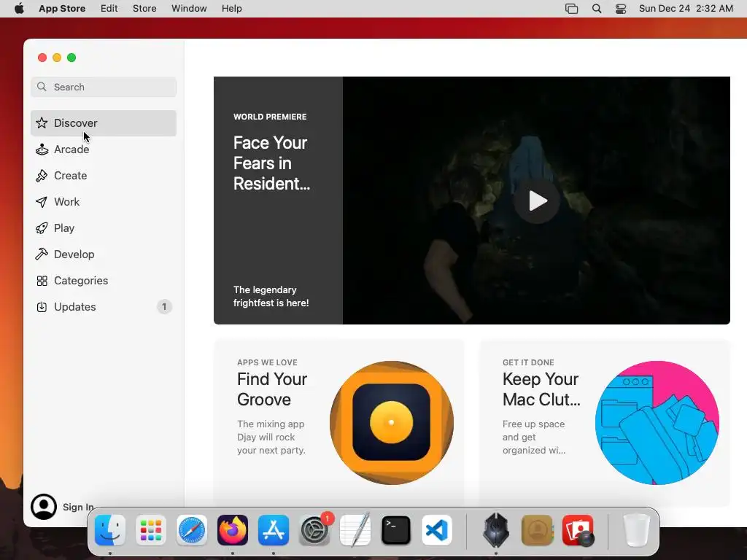Screen dimensions: 747x560
Task: Open the Edit menu
Action: point(109,9)
